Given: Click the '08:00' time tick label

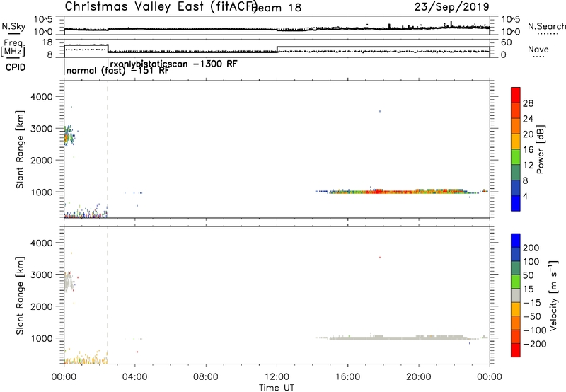Looking at the screenshot, I should point(206,377).
